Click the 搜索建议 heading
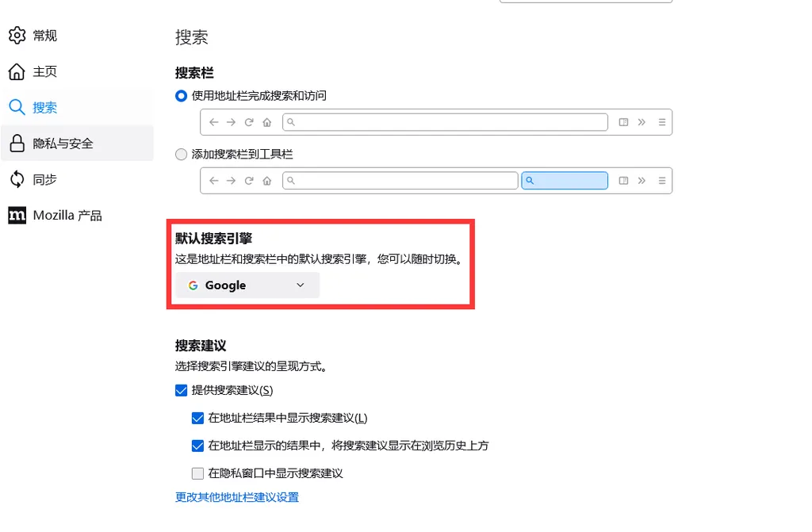812x532 pixels. [201, 346]
